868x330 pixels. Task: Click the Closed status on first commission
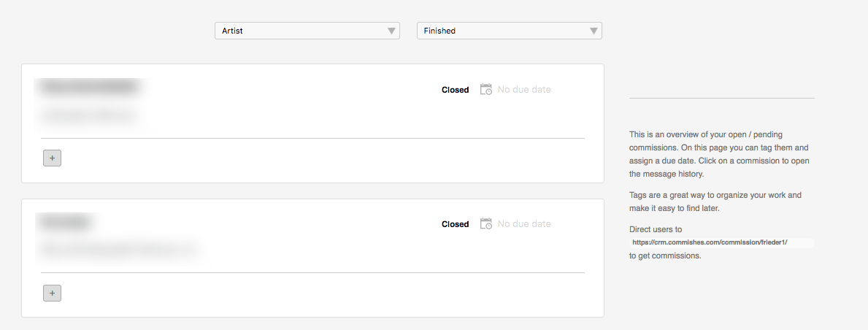(x=455, y=90)
